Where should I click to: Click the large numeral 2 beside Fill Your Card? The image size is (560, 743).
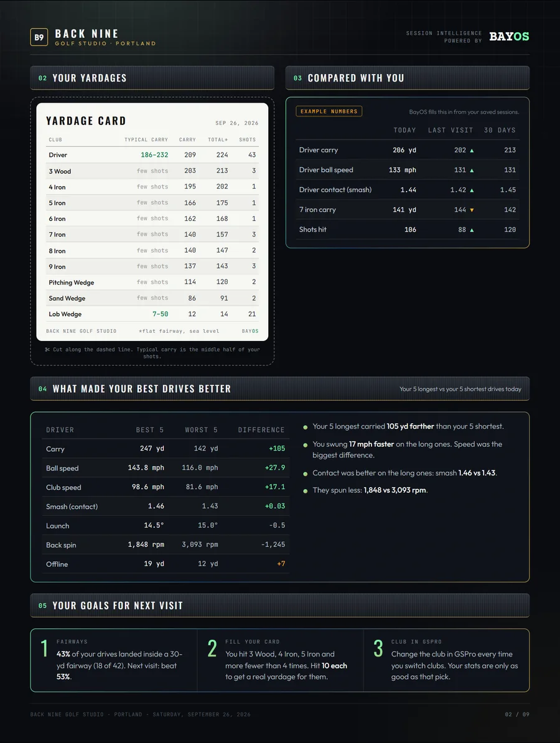pos(212,648)
